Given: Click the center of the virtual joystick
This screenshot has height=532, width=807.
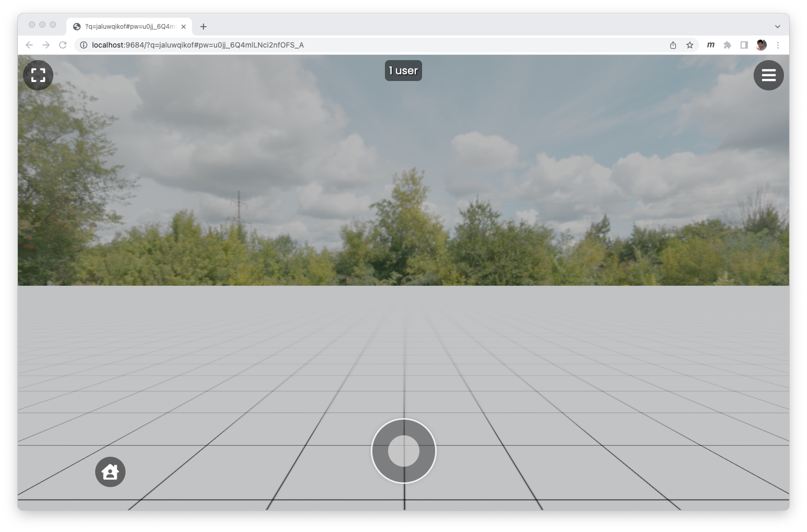Looking at the screenshot, I should [404, 451].
